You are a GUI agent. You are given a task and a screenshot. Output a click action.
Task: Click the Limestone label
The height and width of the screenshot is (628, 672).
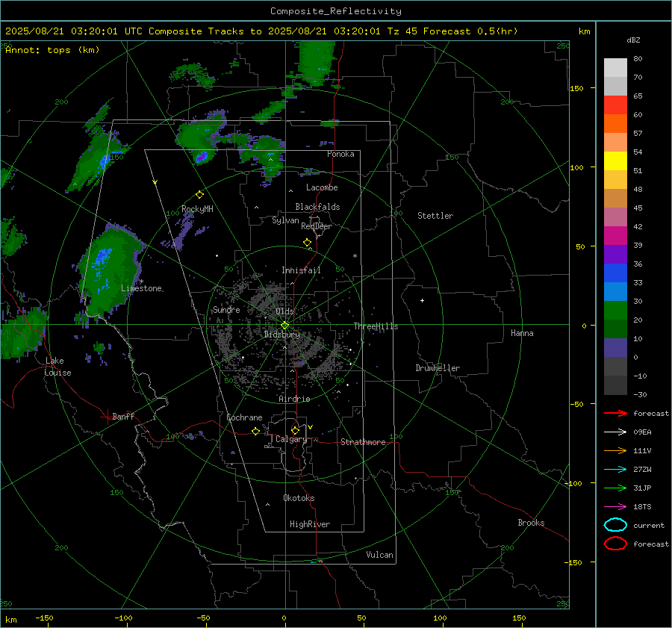tap(141, 288)
